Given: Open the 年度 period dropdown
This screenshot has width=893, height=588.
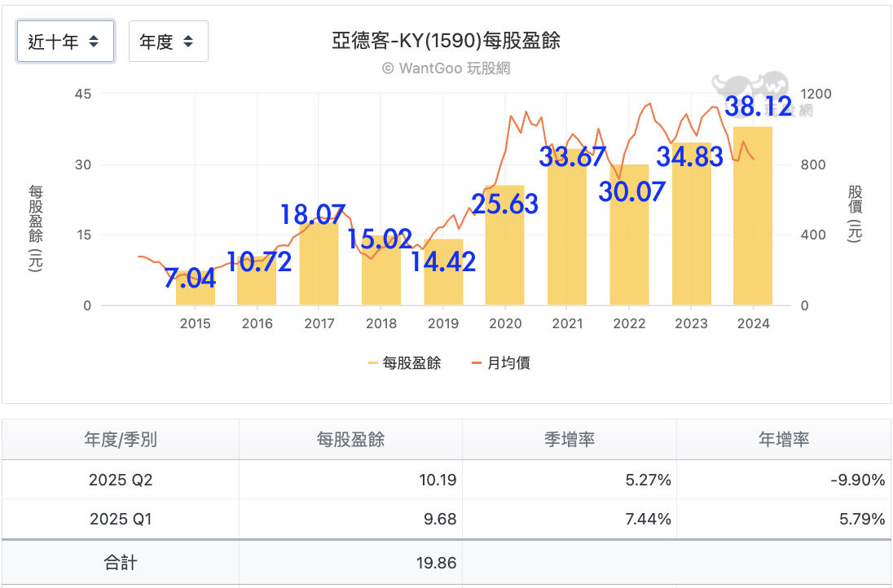Looking at the screenshot, I should point(169,41).
